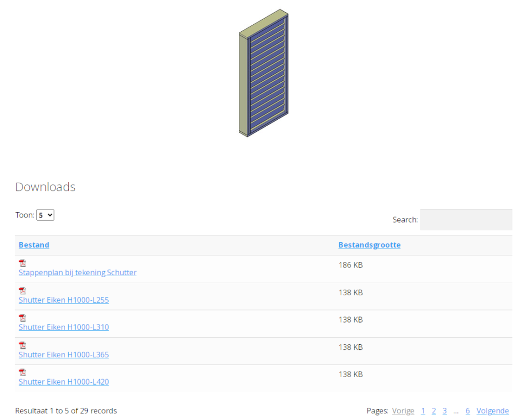The height and width of the screenshot is (420, 517).
Task: Download Stappenplan bij tekening Schutter
Action: (77, 273)
